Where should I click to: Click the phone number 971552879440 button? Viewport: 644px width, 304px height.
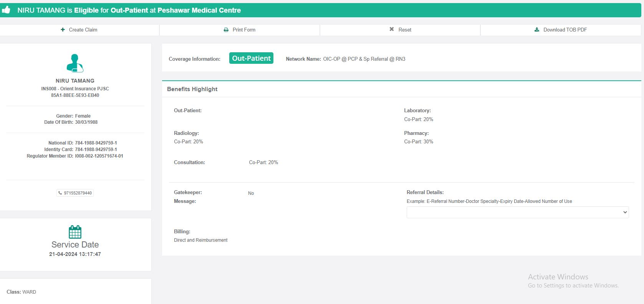click(x=78, y=193)
